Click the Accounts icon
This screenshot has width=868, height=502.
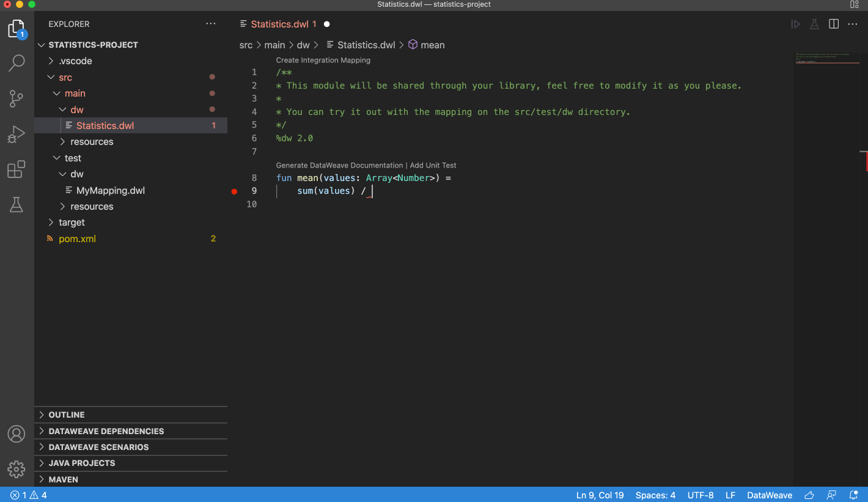[x=17, y=434]
